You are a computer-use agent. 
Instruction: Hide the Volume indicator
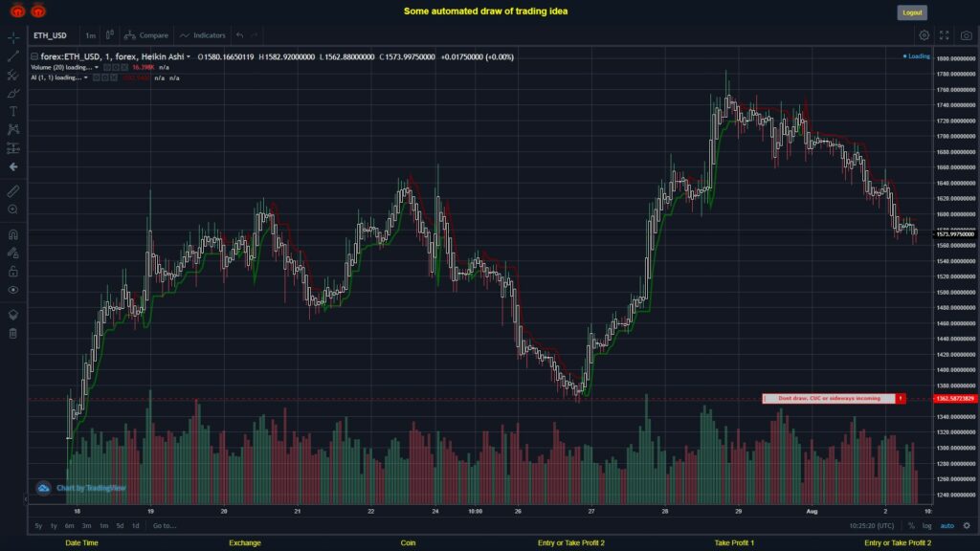pyautogui.click(x=107, y=68)
